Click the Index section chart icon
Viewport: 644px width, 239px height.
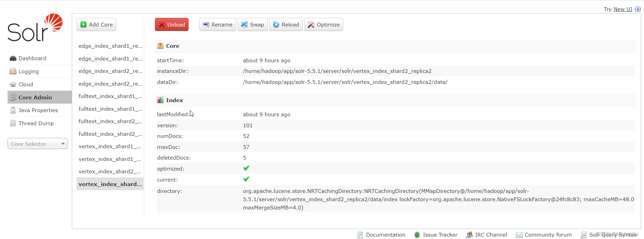(x=160, y=100)
